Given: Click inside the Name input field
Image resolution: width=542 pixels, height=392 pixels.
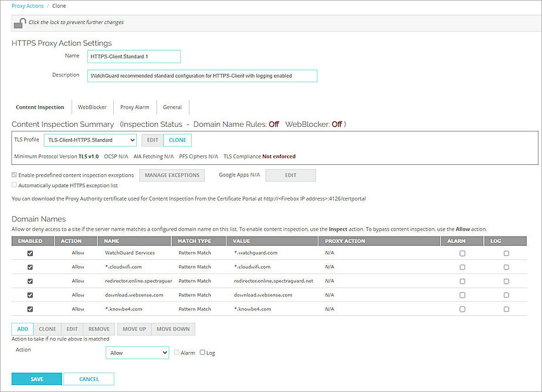Looking at the screenshot, I should (133, 56).
